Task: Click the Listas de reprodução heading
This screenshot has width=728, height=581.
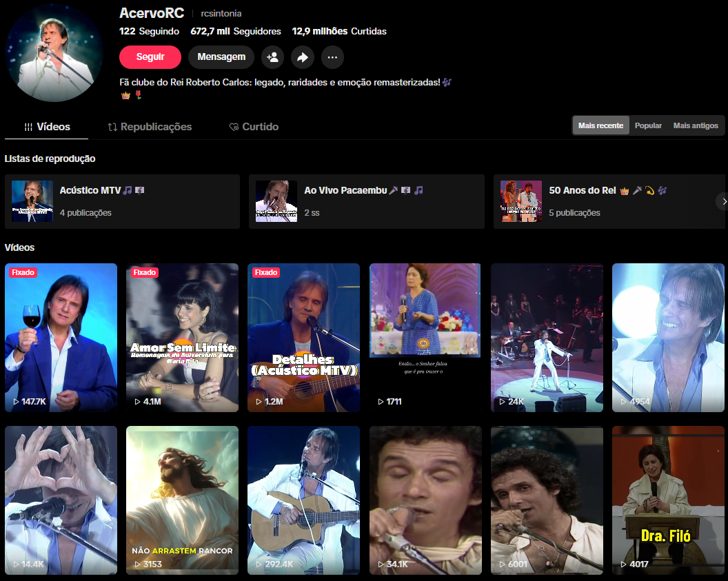Action: pos(50,159)
